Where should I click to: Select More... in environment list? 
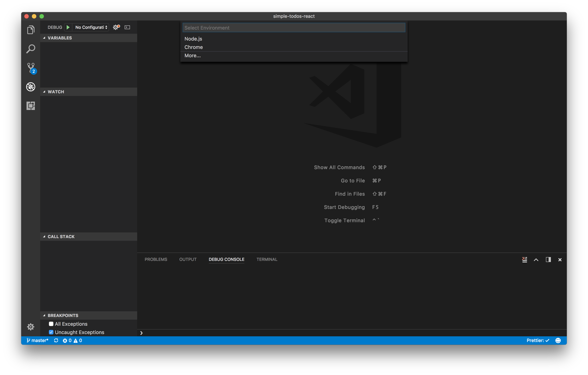coord(294,56)
